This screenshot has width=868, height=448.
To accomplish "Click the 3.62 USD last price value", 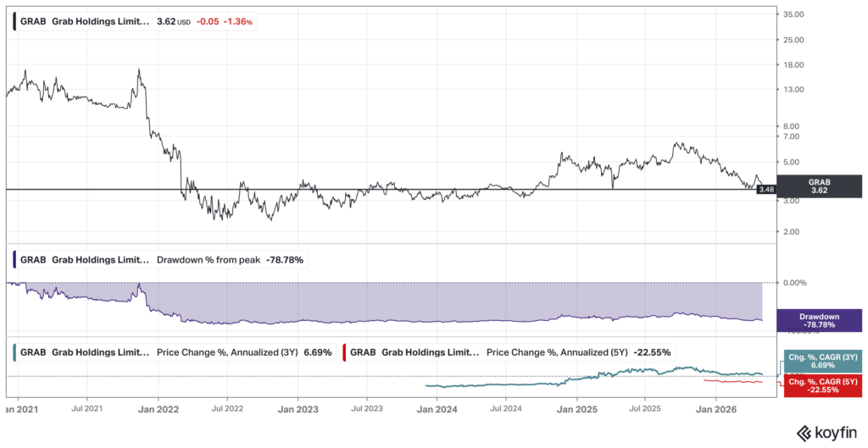I will click(175, 21).
